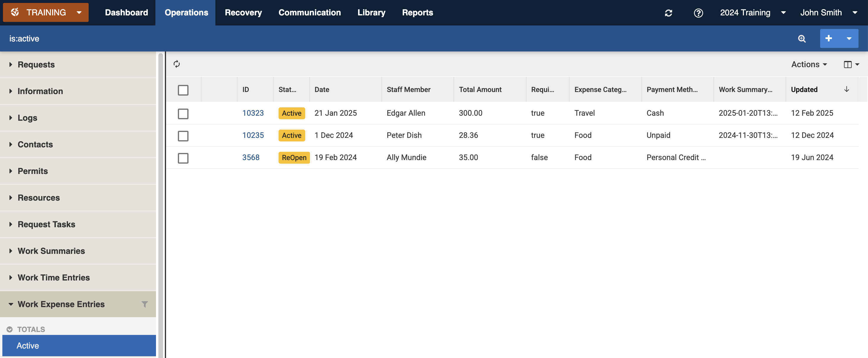The height and width of the screenshot is (358, 868).
Task: Click the is:active search field
Action: click(202, 38)
